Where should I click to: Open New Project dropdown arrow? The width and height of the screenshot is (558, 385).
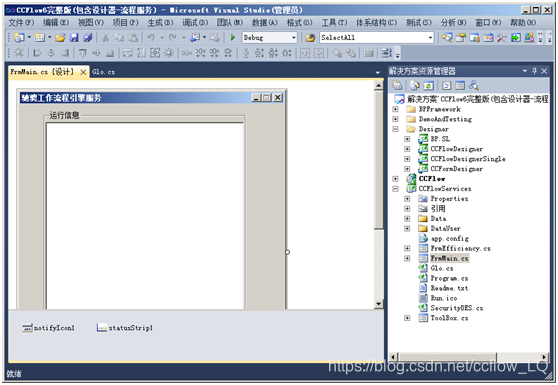tap(29, 37)
